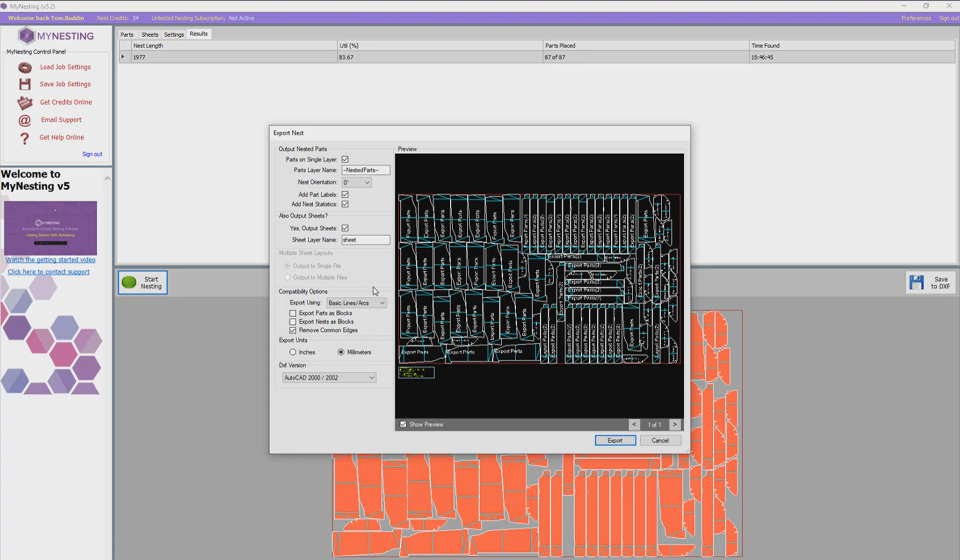
Task: Click the Email Support @ icon
Action: point(25,120)
